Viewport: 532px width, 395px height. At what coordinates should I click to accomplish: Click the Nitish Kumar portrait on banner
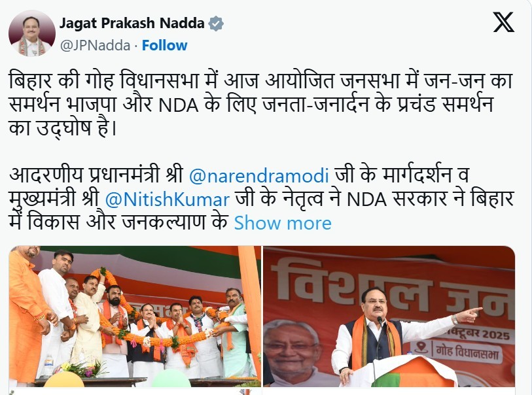(x=292, y=352)
